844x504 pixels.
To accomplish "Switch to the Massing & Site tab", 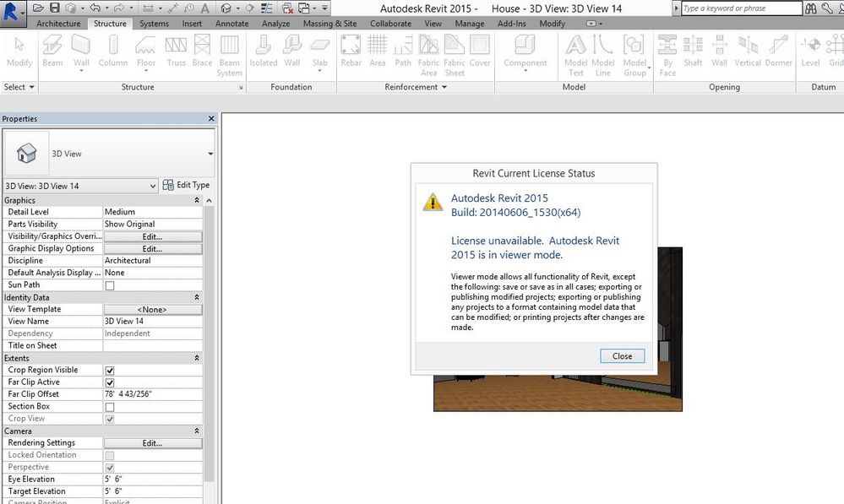I will (330, 24).
